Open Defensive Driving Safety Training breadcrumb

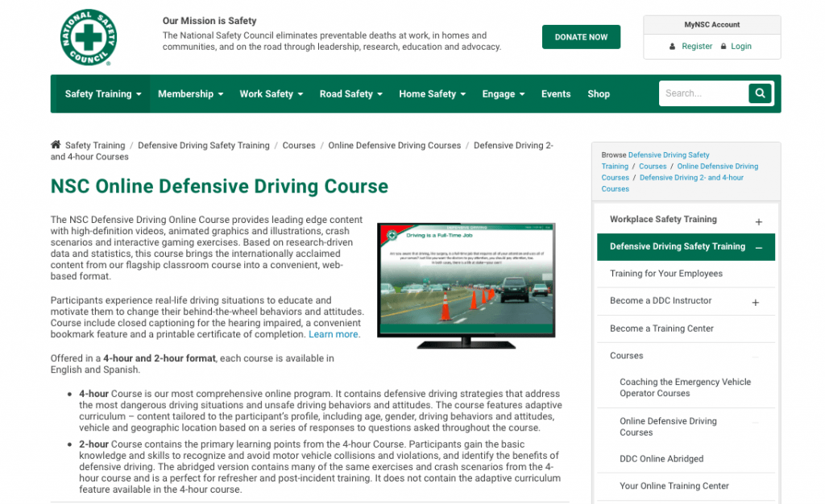coord(204,145)
